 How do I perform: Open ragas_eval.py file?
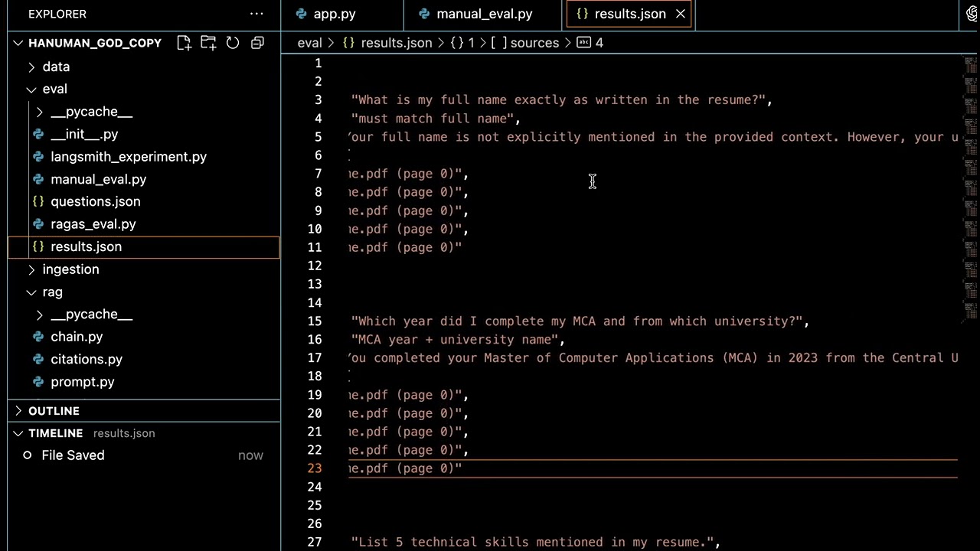[x=93, y=224]
